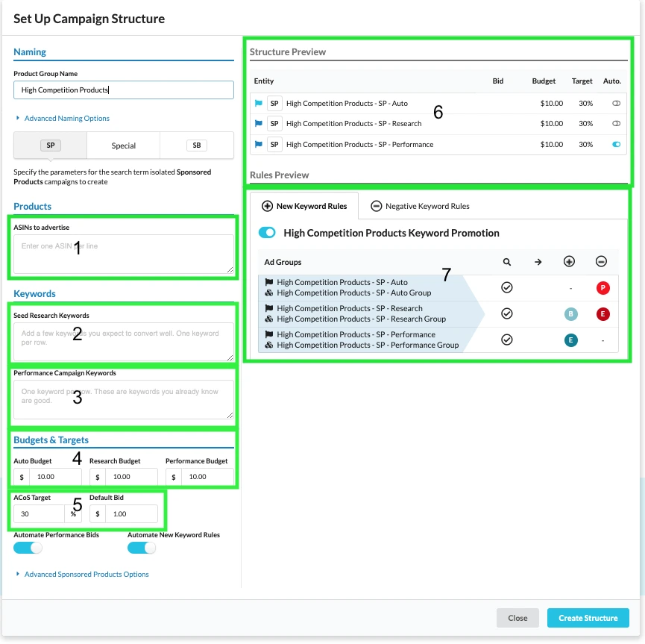
Task: Click the blue flag beside SP - Research entity
Action: click(x=259, y=124)
